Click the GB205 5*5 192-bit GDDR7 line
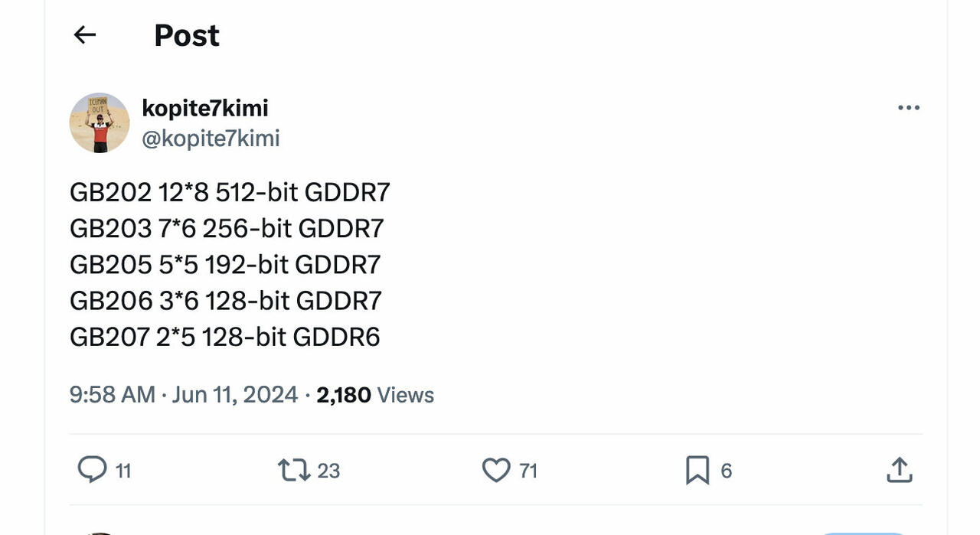 [225, 265]
